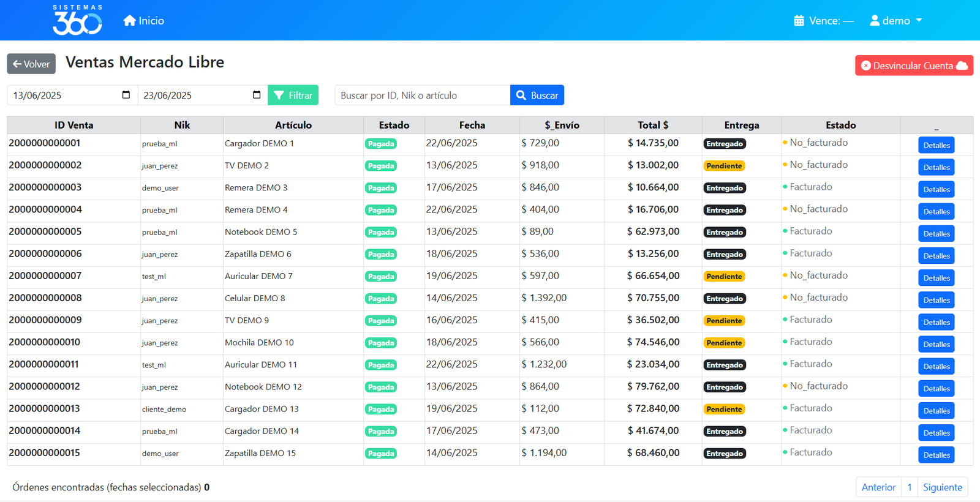Click the Inicio home icon
This screenshot has width=980, height=502.
click(129, 21)
